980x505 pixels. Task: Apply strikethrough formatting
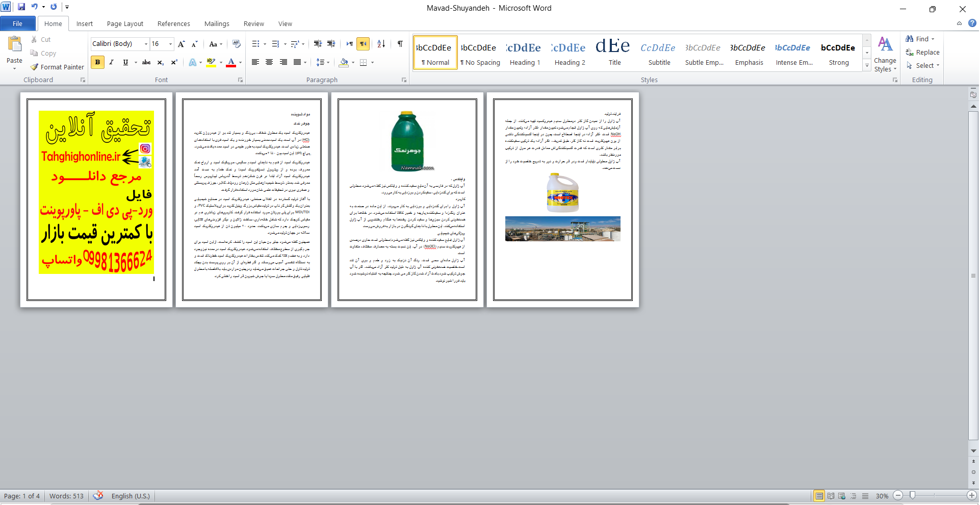click(146, 62)
